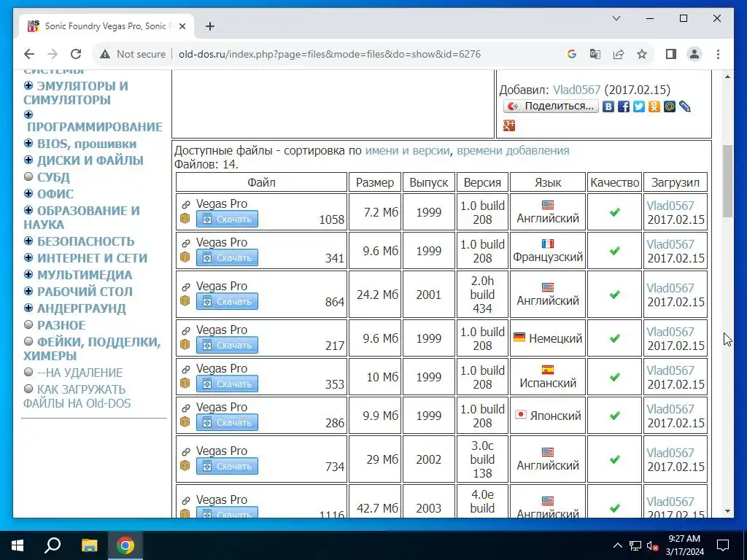Open Windows taskbar search
Viewport: 747px width, 560px height.
53,545
